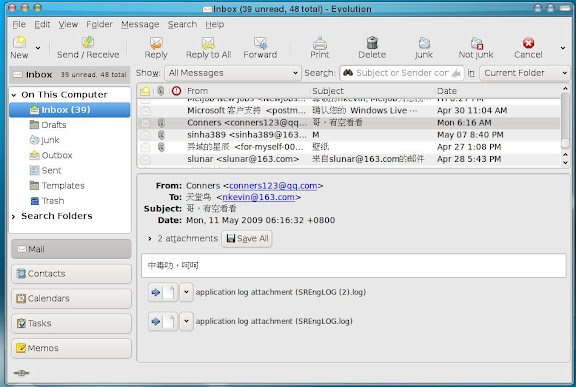Switch to Contacts view
Screen dimensions: 576x387
(71, 274)
